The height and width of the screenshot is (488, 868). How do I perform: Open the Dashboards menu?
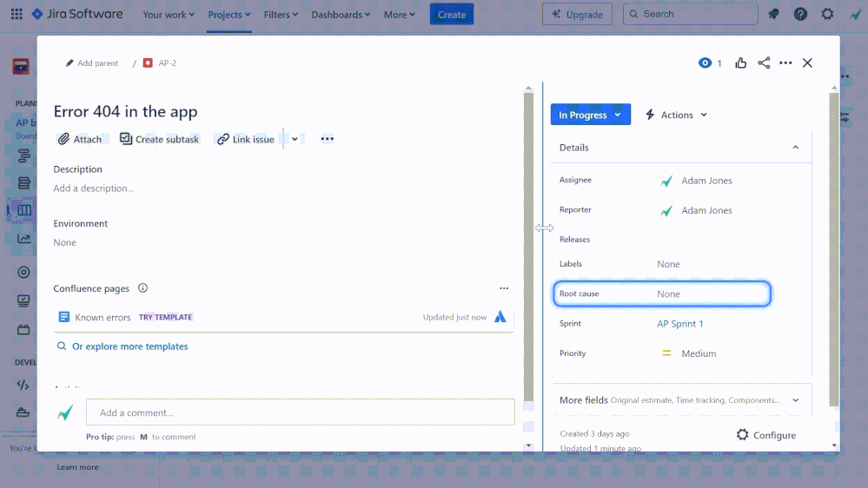(341, 15)
